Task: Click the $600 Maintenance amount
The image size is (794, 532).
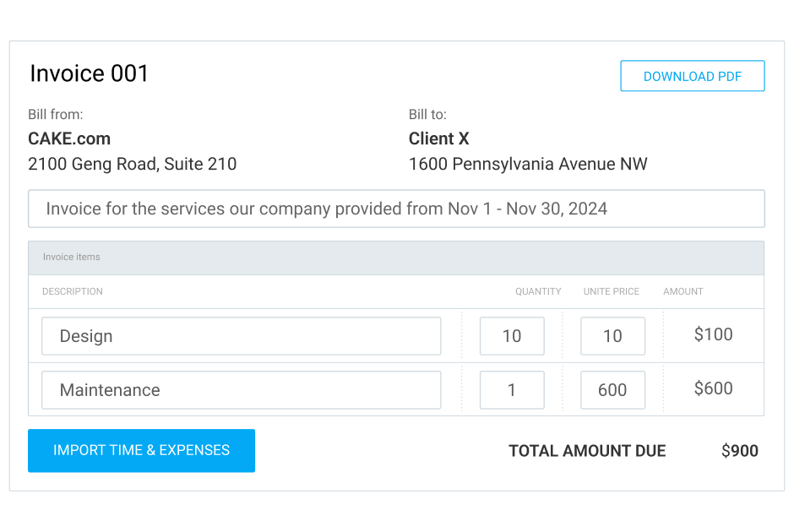Action: click(x=713, y=388)
